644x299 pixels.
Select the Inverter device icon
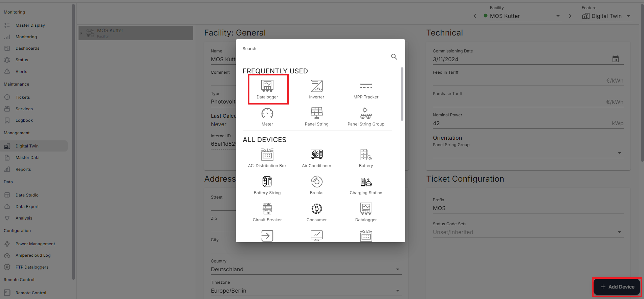[x=316, y=89]
